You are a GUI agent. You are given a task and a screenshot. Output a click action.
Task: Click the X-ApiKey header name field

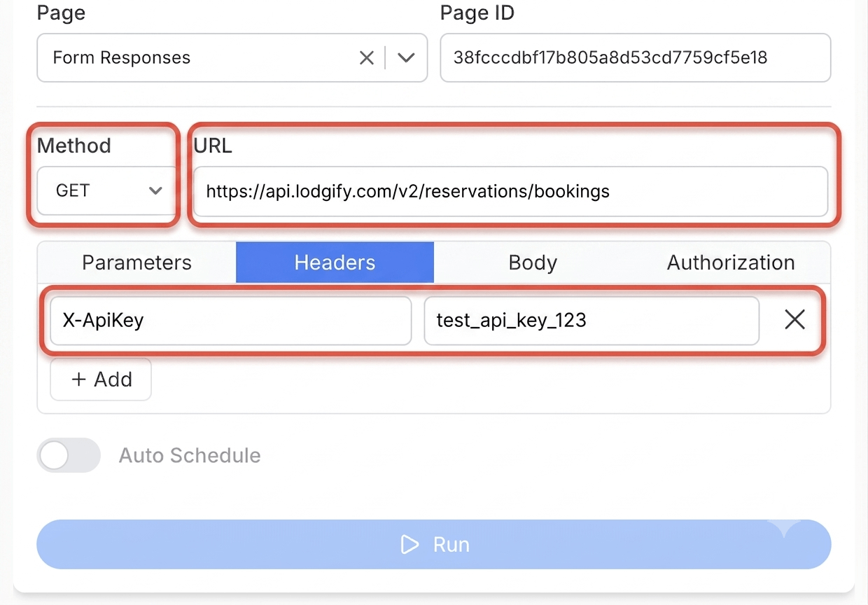pos(231,321)
